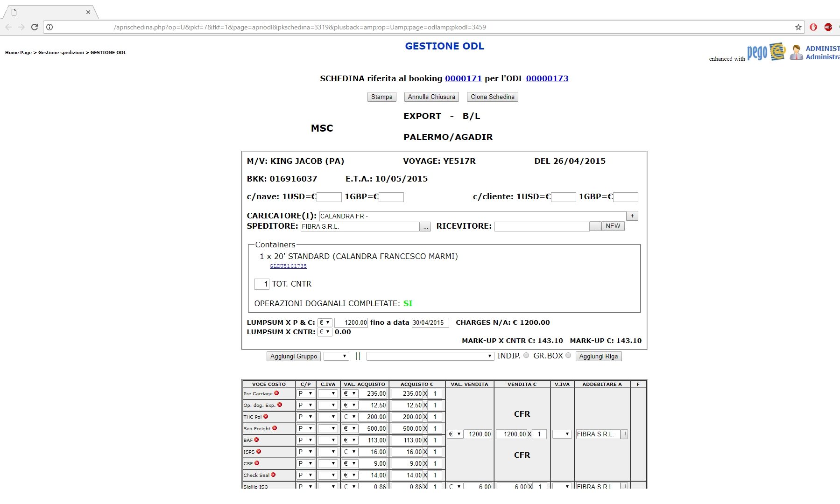
Task: View site info icon in address bar
Action: tap(49, 27)
